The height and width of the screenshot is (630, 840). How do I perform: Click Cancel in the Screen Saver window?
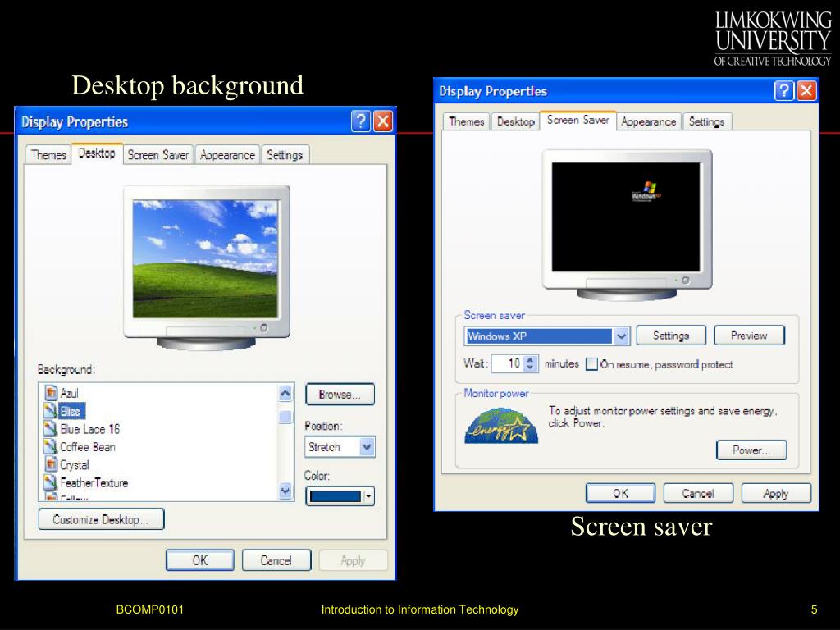[697, 493]
